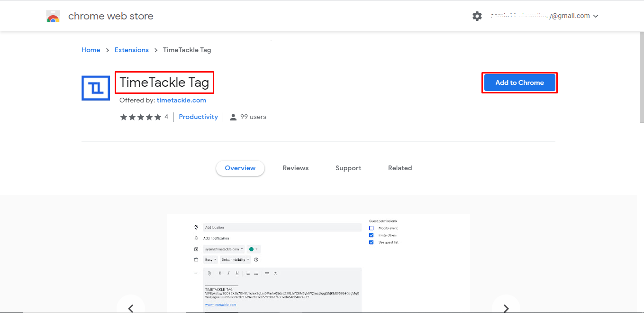Click the 99 users text

tap(254, 117)
